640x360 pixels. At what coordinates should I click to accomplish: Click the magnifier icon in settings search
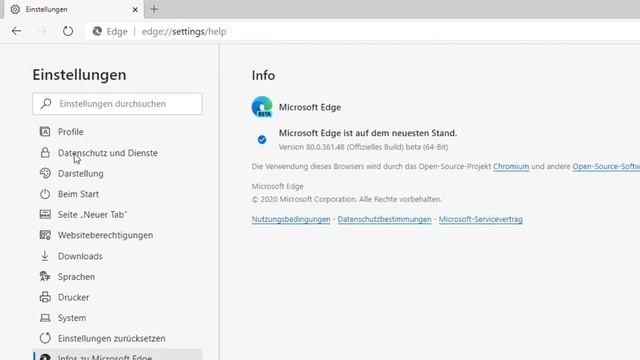pos(46,104)
